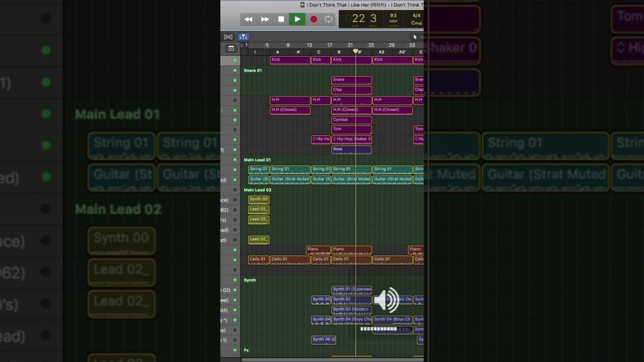
Task: Toggle power on the Kick track
Action: point(234,60)
